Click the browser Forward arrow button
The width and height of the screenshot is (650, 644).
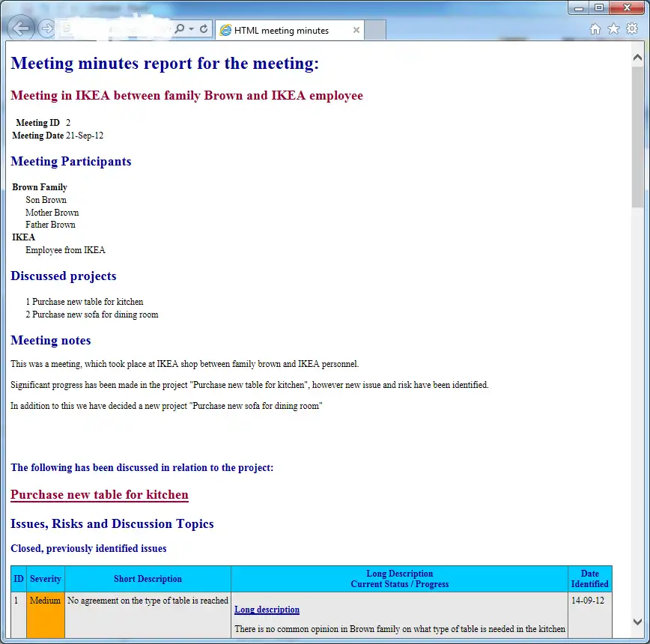tap(46, 28)
